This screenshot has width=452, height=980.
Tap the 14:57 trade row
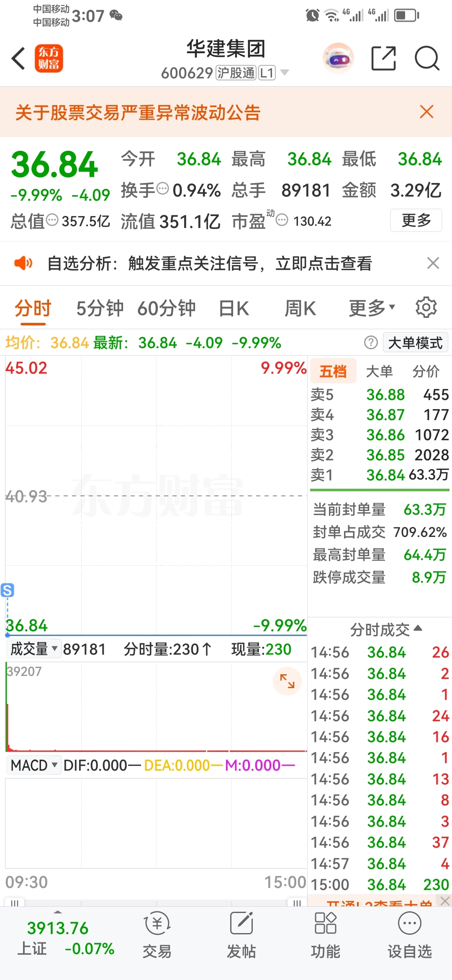380,864
